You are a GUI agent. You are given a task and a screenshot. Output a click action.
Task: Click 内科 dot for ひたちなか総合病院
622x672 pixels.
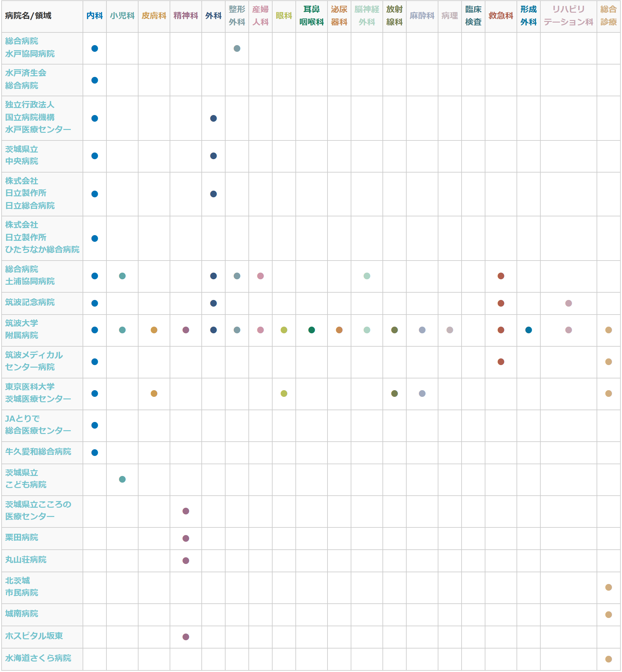pyautogui.click(x=95, y=238)
